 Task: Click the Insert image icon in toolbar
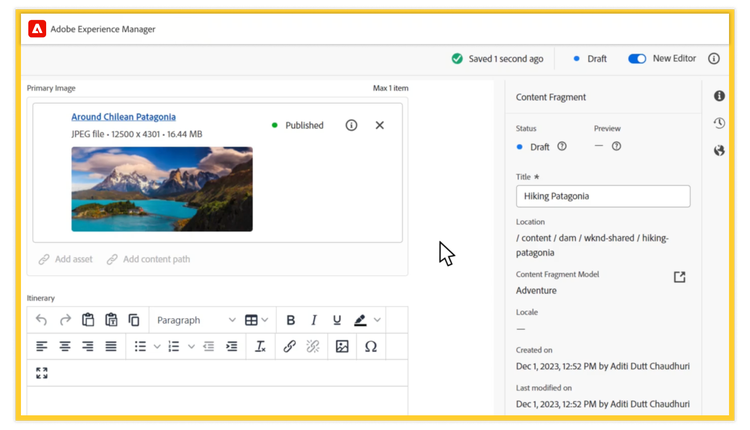click(342, 346)
